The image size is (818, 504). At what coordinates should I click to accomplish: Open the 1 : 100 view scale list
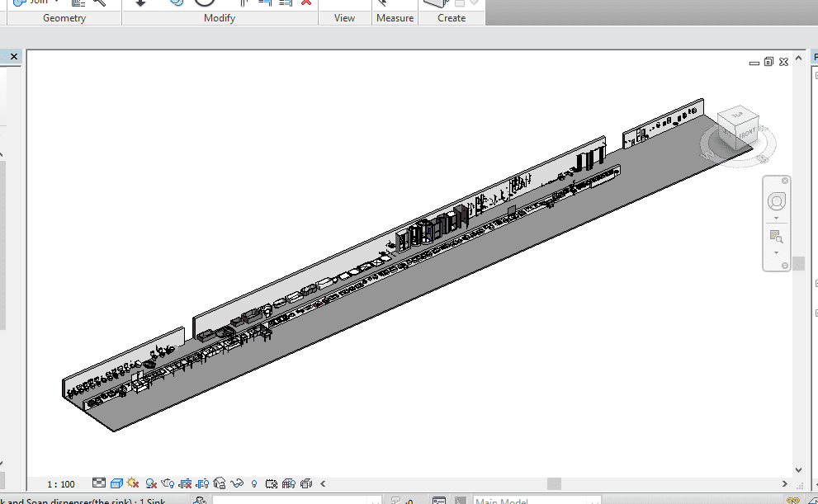point(60,484)
